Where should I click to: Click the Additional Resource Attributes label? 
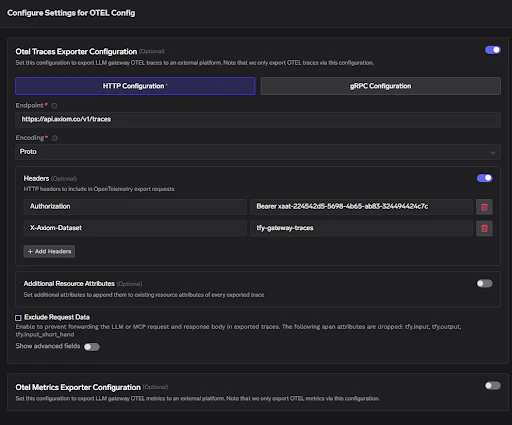69,284
